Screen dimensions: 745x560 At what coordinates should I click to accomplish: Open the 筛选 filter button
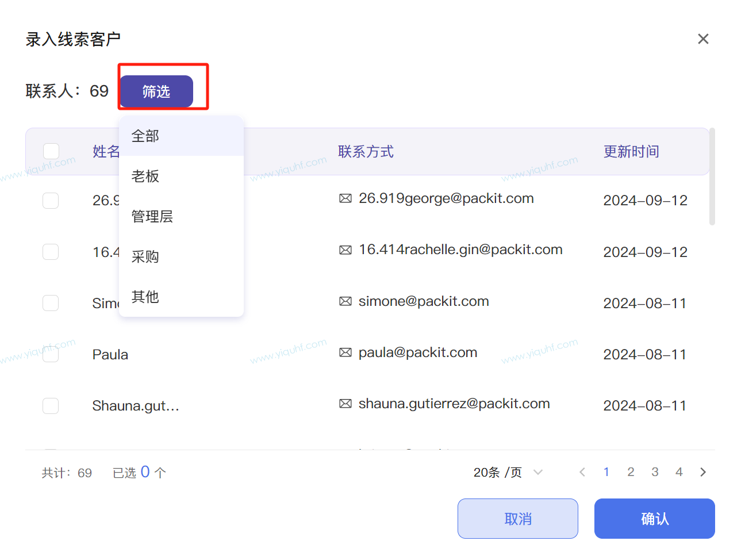(x=156, y=91)
